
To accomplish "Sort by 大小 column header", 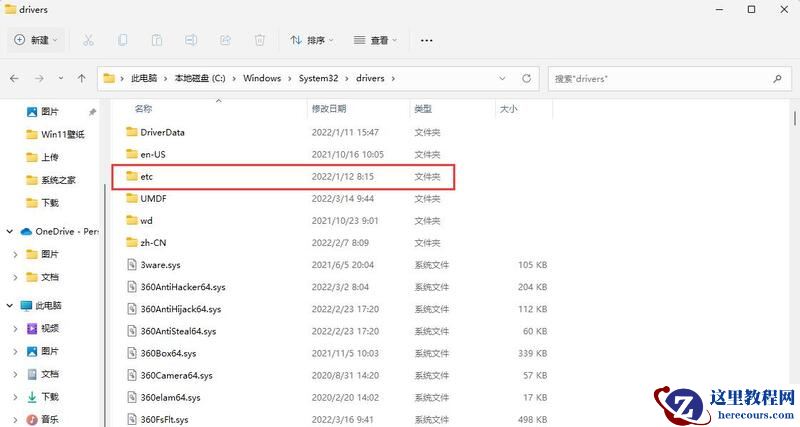I will click(509, 109).
